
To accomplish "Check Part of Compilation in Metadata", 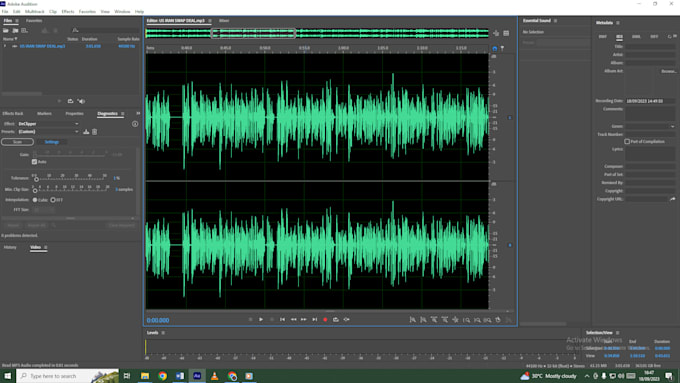I will tap(627, 141).
